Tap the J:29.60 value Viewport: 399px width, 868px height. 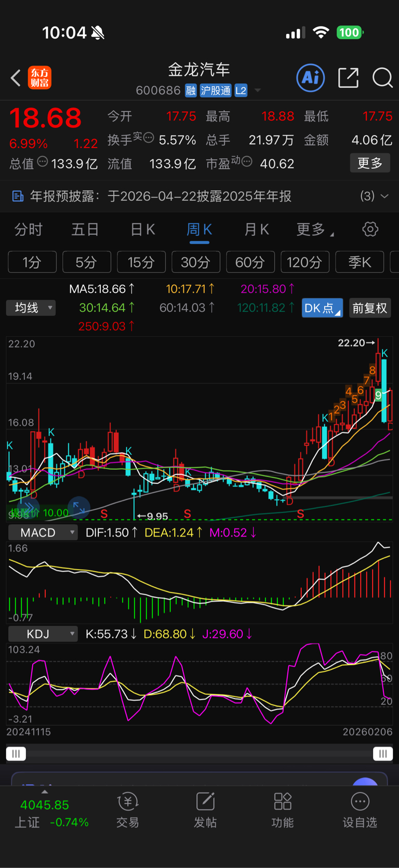[227, 634]
